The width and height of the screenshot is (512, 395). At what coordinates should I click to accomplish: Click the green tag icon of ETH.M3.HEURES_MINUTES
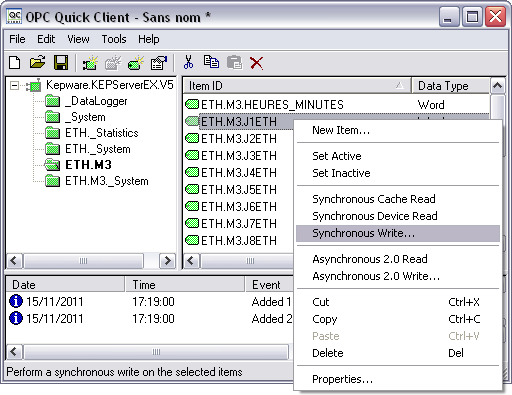(x=192, y=105)
